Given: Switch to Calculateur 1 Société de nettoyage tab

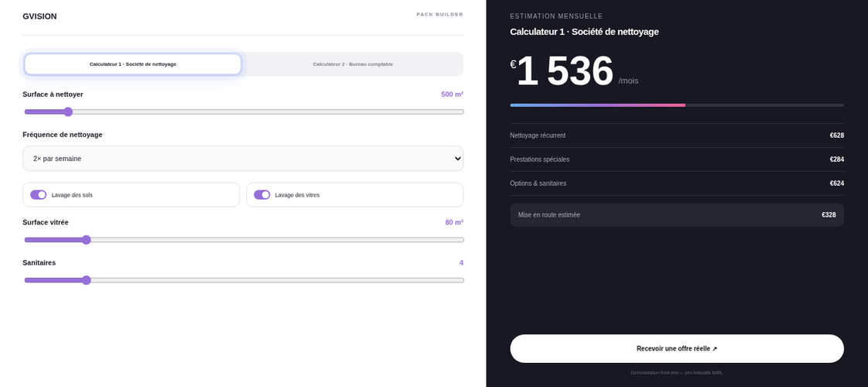Looking at the screenshot, I should pyautogui.click(x=133, y=64).
